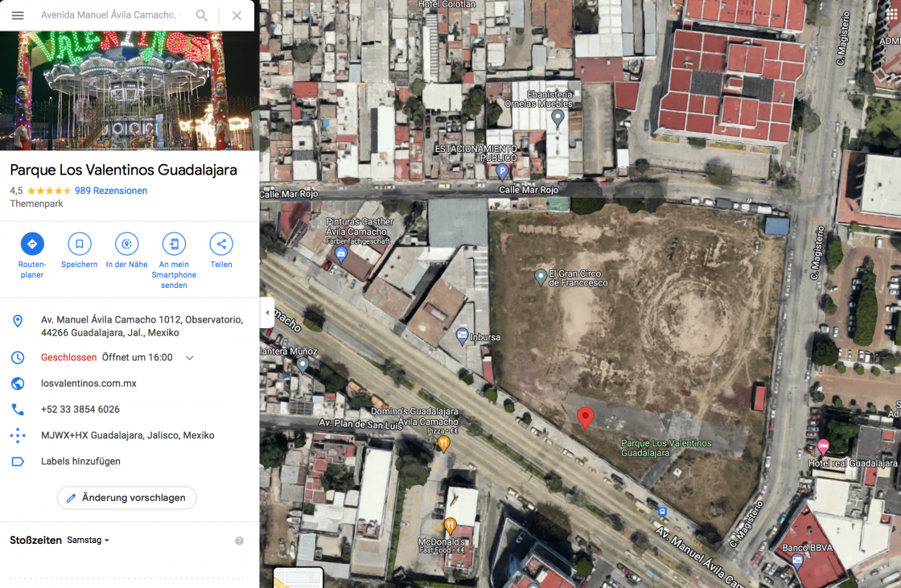Collapse the side panel arrow

pyautogui.click(x=267, y=313)
